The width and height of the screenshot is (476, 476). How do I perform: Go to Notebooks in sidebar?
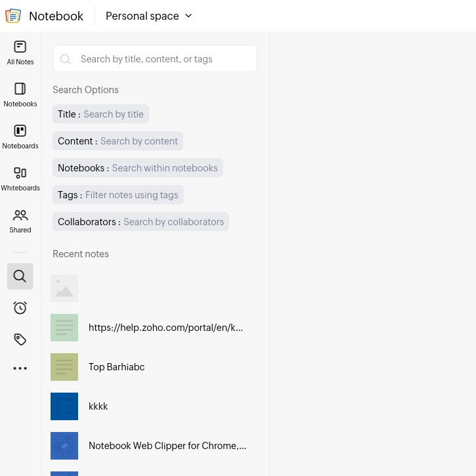[x=20, y=95]
